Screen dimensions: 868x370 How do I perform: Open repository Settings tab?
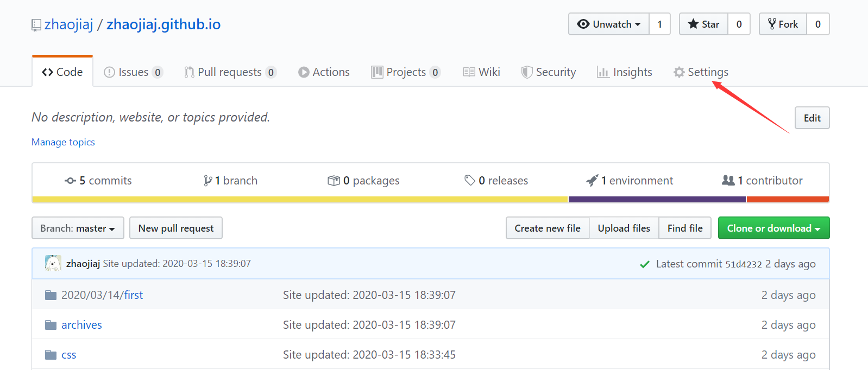(701, 72)
